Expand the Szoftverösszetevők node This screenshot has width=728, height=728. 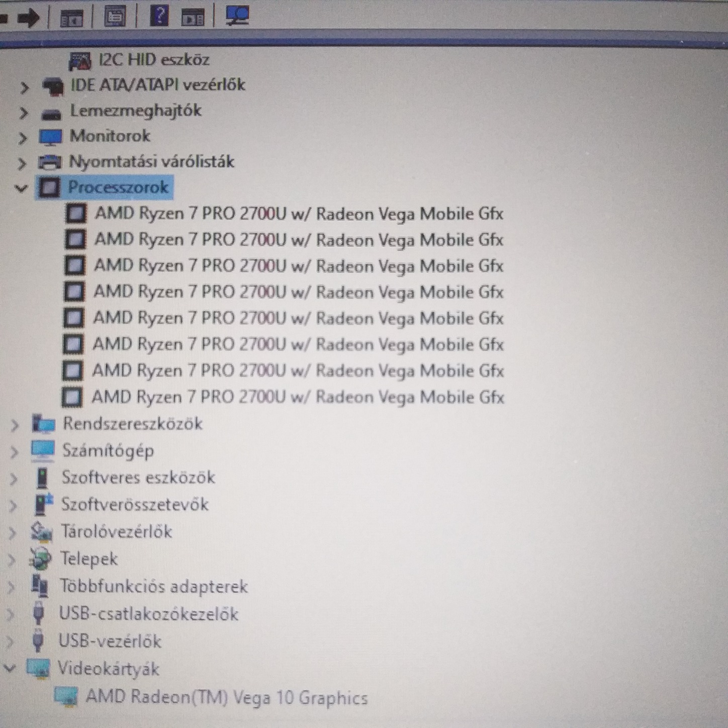tap(13, 505)
